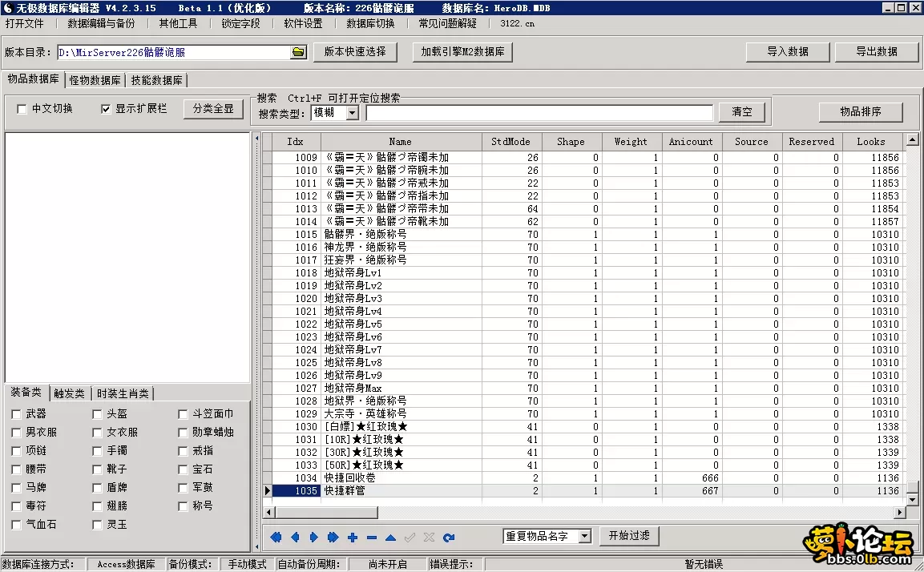Insert new record with plus icon
Image resolution: width=924 pixels, height=572 pixels.
click(353, 538)
